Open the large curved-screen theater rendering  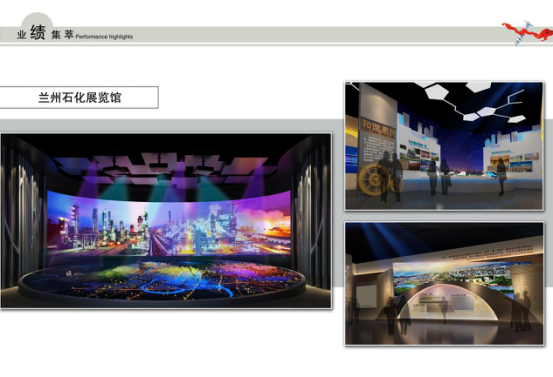click(x=166, y=221)
